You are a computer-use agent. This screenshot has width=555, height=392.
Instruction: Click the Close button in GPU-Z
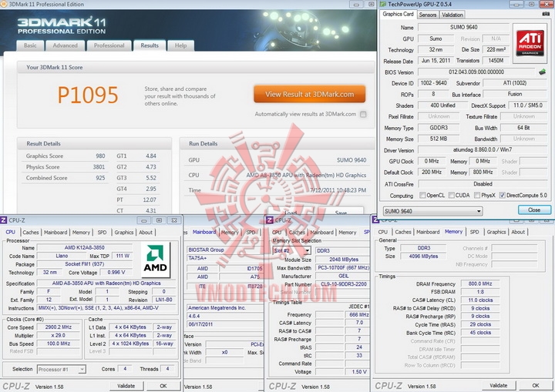point(534,209)
